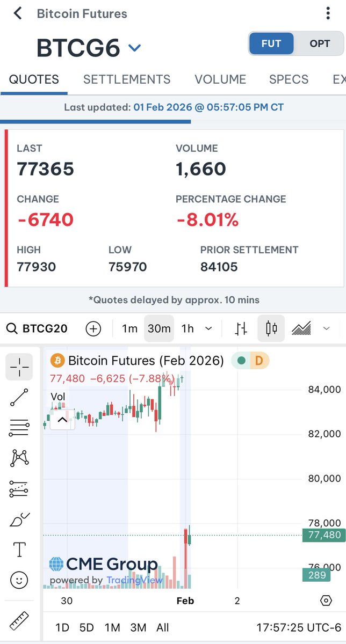Collapse the Vol indicator legend

click(62, 420)
